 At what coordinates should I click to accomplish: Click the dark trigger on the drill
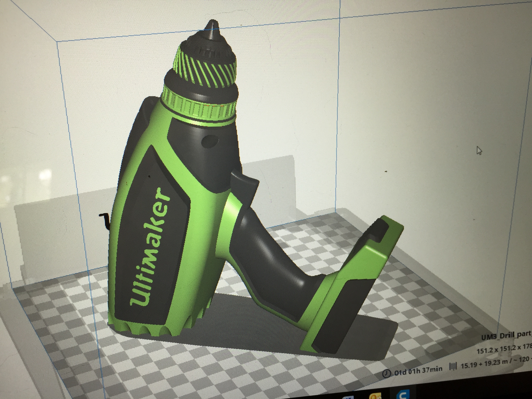pos(245,185)
